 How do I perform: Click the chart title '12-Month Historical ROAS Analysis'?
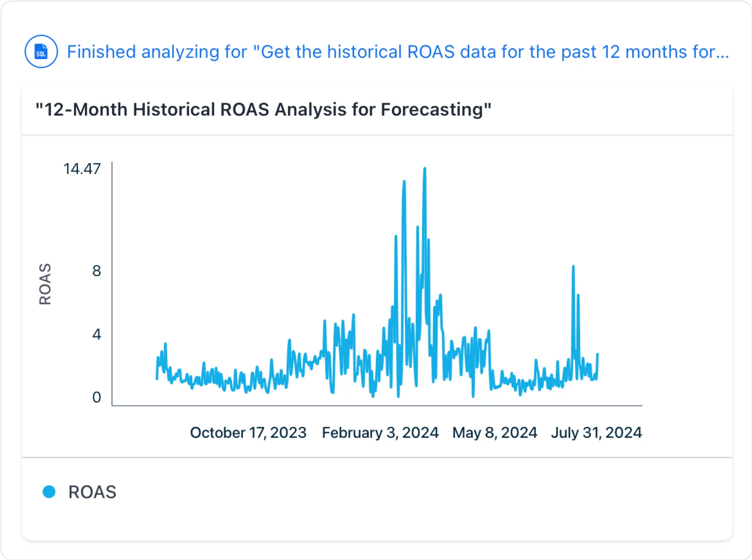click(x=263, y=110)
